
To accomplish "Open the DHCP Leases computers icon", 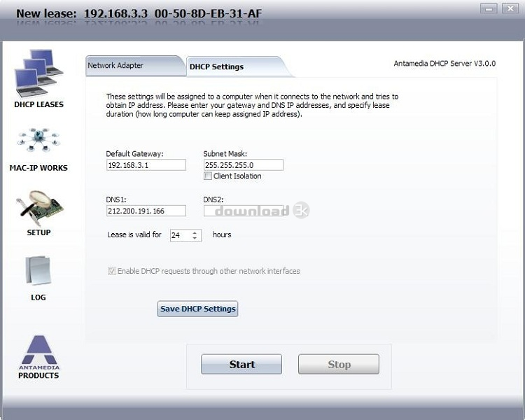I will [38, 73].
